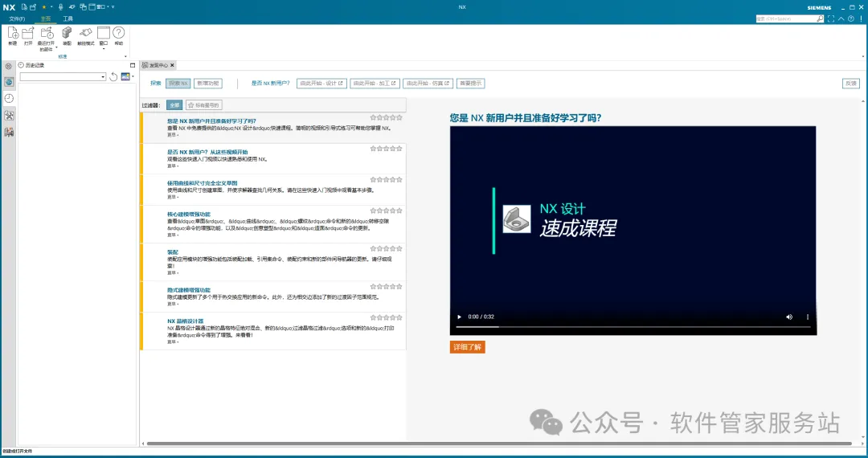
Task: Click the new-document icon in title bar
Action: coord(24,7)
